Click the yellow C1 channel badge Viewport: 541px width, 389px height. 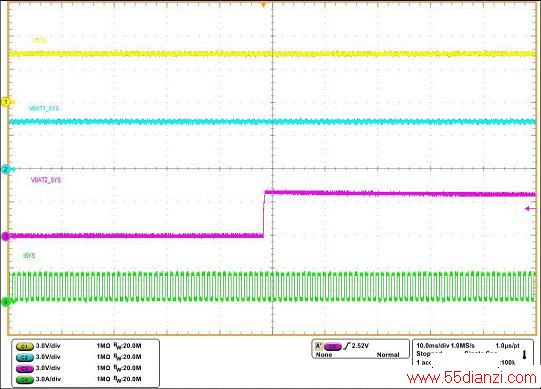pos(25,346)
